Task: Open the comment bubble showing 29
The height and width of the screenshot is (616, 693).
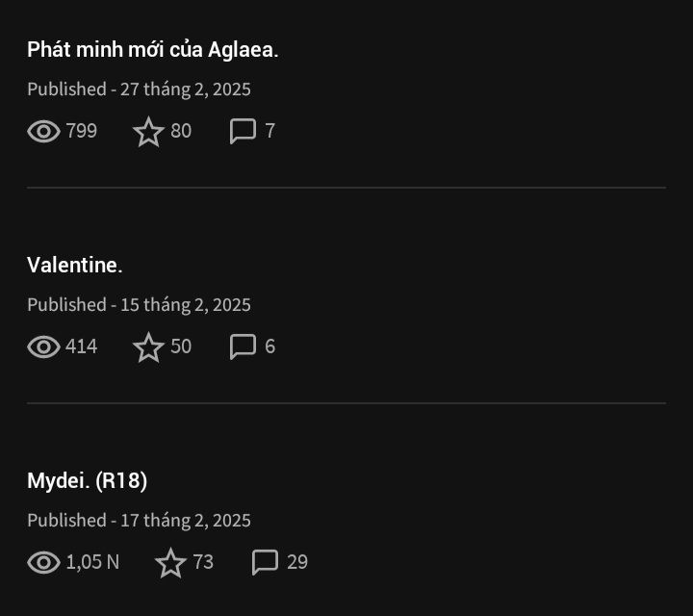Action: point(266,562)
